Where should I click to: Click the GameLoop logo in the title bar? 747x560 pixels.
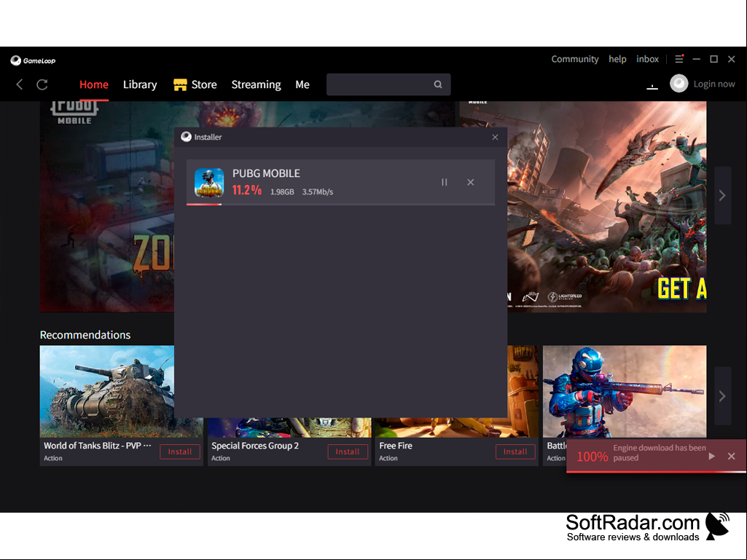pyautogui.click(x=33, y=60)
